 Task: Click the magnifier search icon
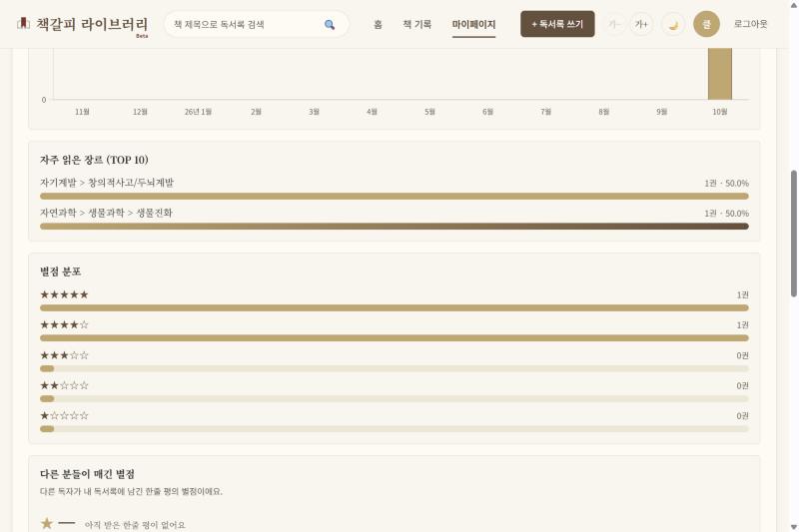coord(330,24)
